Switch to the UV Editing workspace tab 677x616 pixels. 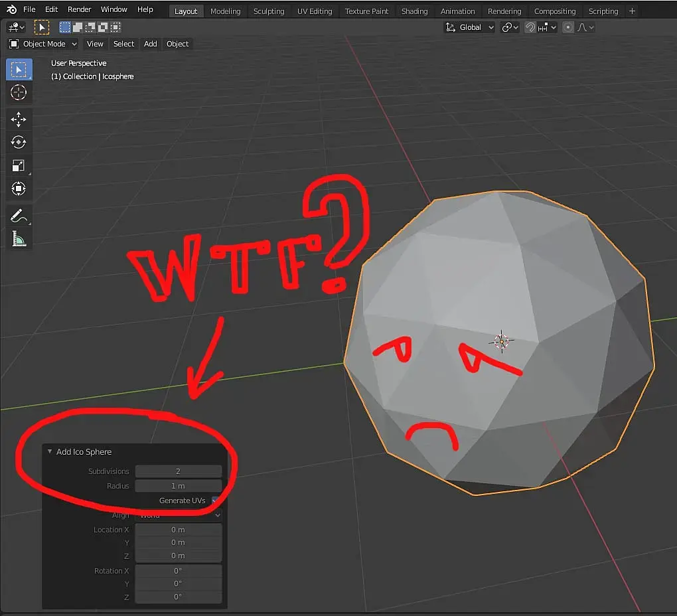coord(315,11)
